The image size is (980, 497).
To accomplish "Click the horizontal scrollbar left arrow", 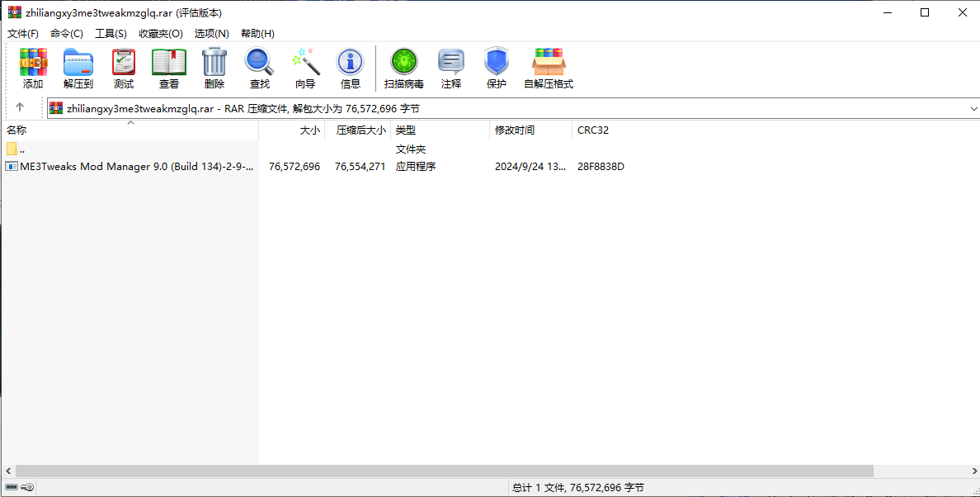I will point(8,471).
